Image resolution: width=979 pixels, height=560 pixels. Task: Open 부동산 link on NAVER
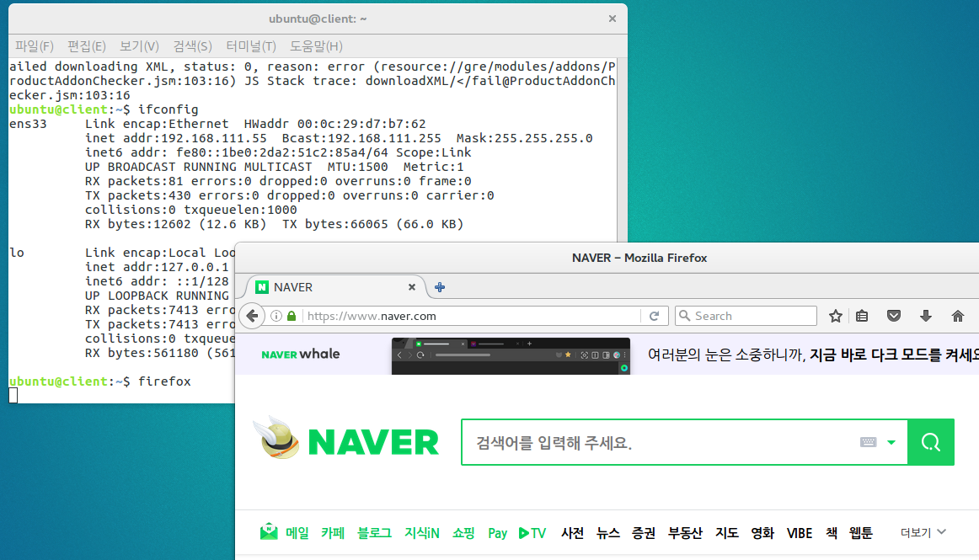[x=685, y=532]
